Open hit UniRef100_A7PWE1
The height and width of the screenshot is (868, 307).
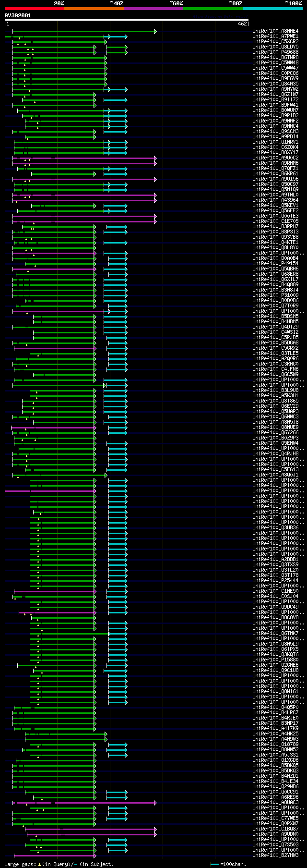(x=275, y=37)
